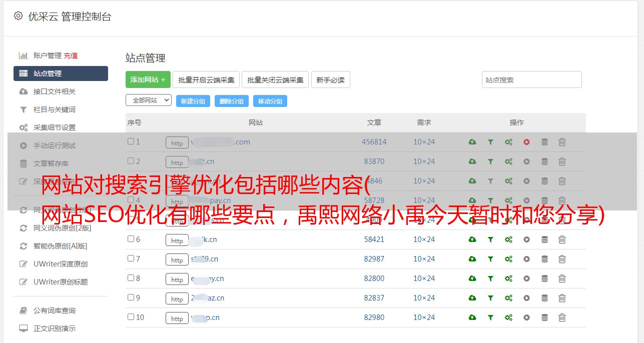644x343 pixels.
Task: Open collection detail gears for site 1
Action: [x=508, y=142]
